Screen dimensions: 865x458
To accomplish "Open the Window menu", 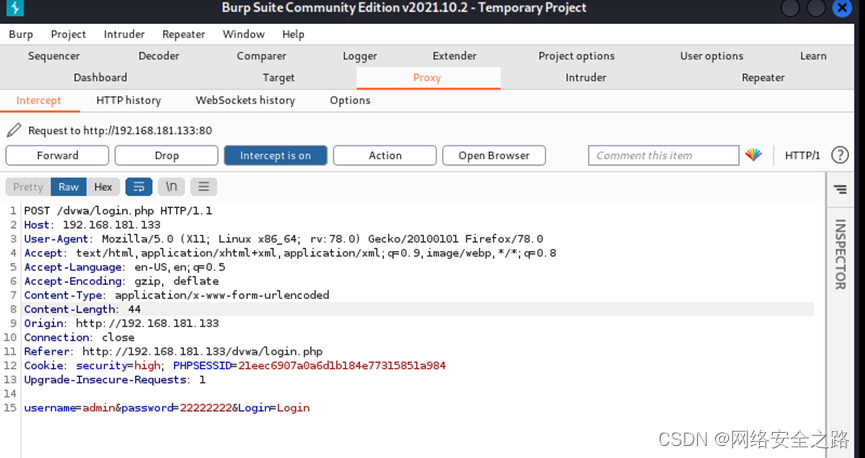I will pos(243,34).
